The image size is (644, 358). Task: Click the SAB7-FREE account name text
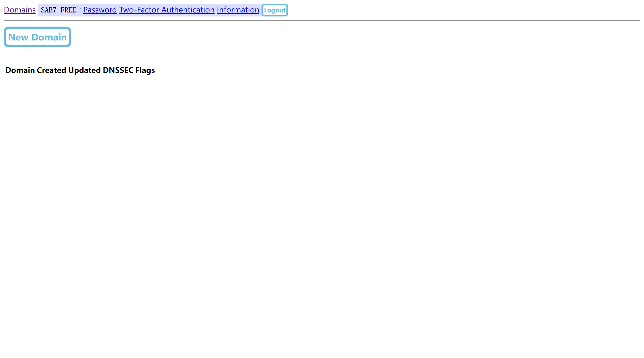[58, 10]
